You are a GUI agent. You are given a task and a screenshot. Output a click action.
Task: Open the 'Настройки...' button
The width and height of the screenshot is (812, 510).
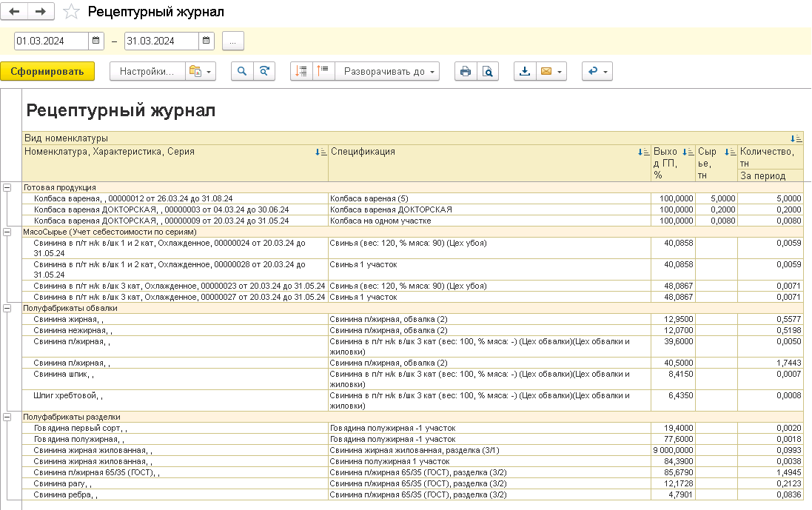click(x=147, y=71)
